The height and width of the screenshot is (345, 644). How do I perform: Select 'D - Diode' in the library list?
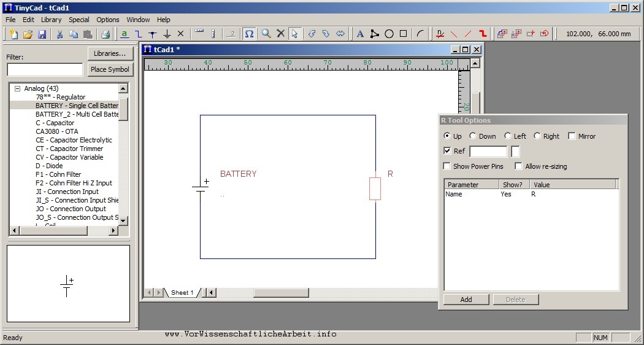pos(49,166)
